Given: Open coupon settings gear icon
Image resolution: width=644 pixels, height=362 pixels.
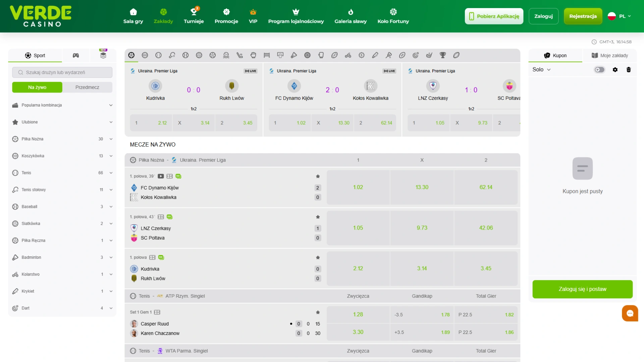Looking at the screenshot, I should (615, 70).
